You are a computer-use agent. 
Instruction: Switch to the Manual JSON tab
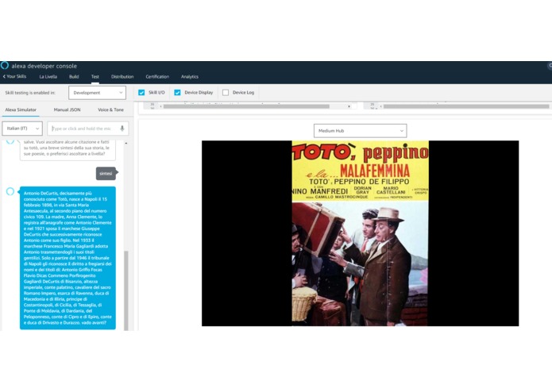tap(67, 110)
